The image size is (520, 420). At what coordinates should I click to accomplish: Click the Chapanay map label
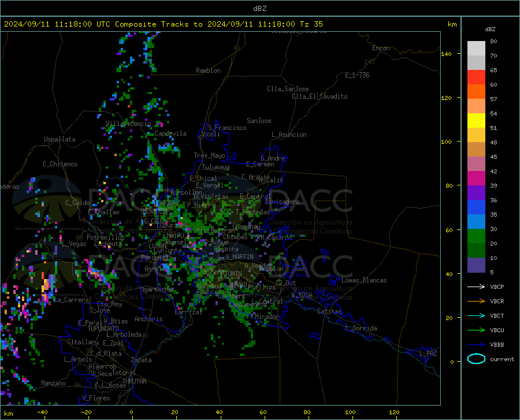246,226
